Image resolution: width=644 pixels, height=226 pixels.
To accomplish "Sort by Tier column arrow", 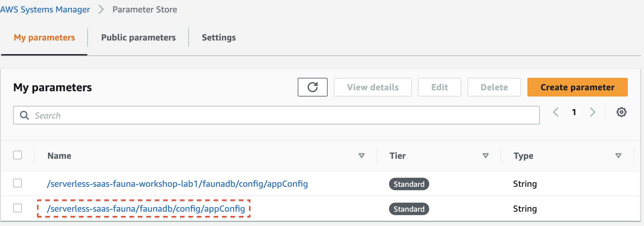I will (x=485, y=156).
